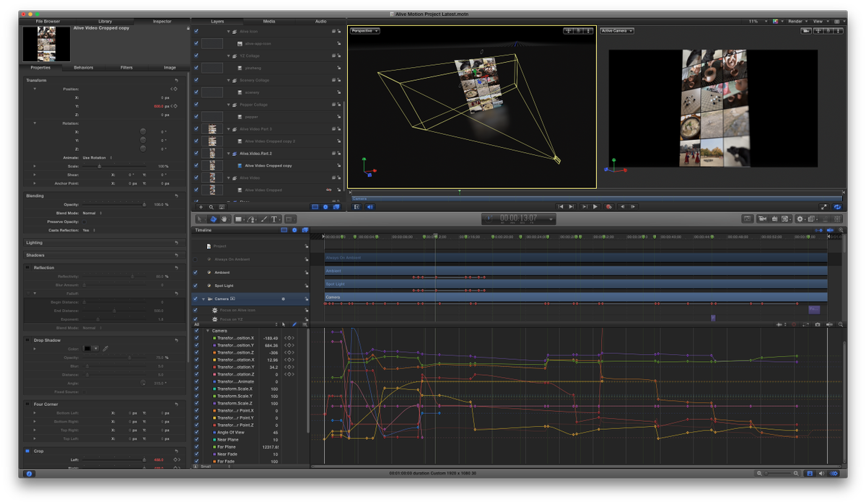
Task: Toggle Spot Light timeline checkbox
Action: pos(196,286)
